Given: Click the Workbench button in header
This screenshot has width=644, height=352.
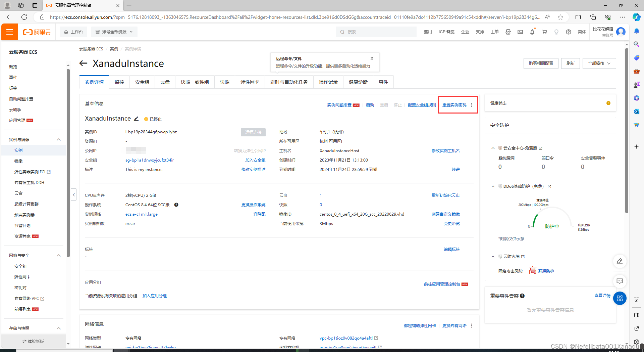Looking at the screenshot, I should point(73,32).
